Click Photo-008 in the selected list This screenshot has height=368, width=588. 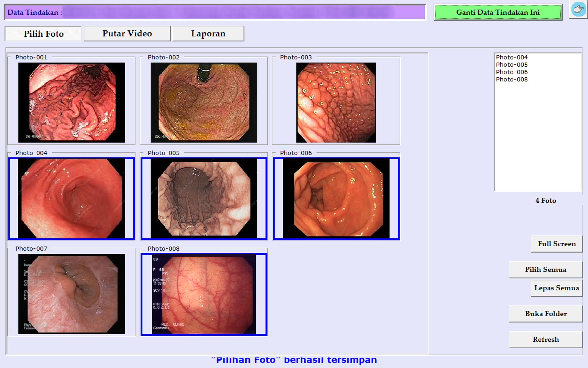512,79
